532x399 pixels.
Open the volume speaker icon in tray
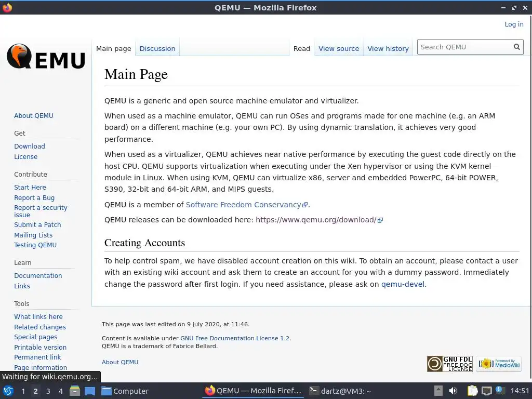coord(453,391)
